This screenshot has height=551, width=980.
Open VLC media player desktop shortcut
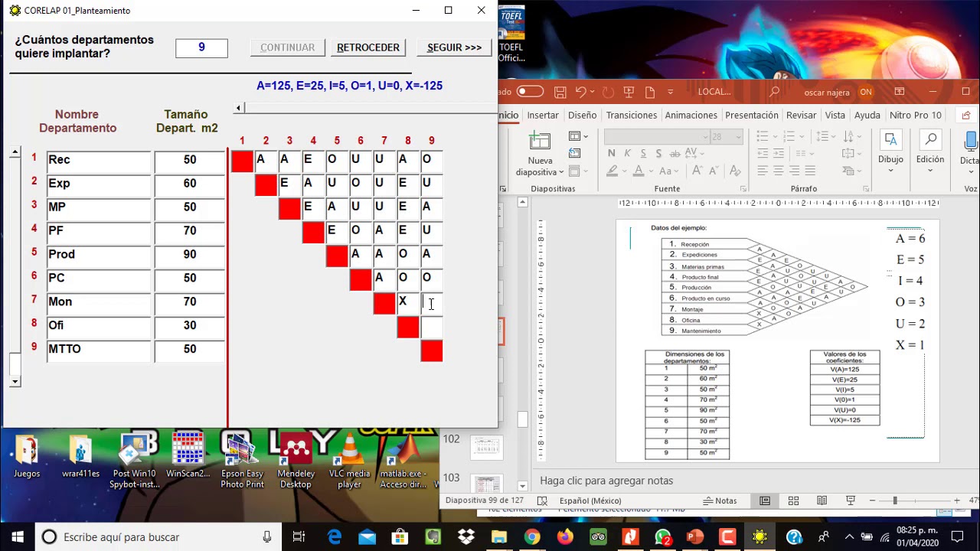tap(349, 460)
